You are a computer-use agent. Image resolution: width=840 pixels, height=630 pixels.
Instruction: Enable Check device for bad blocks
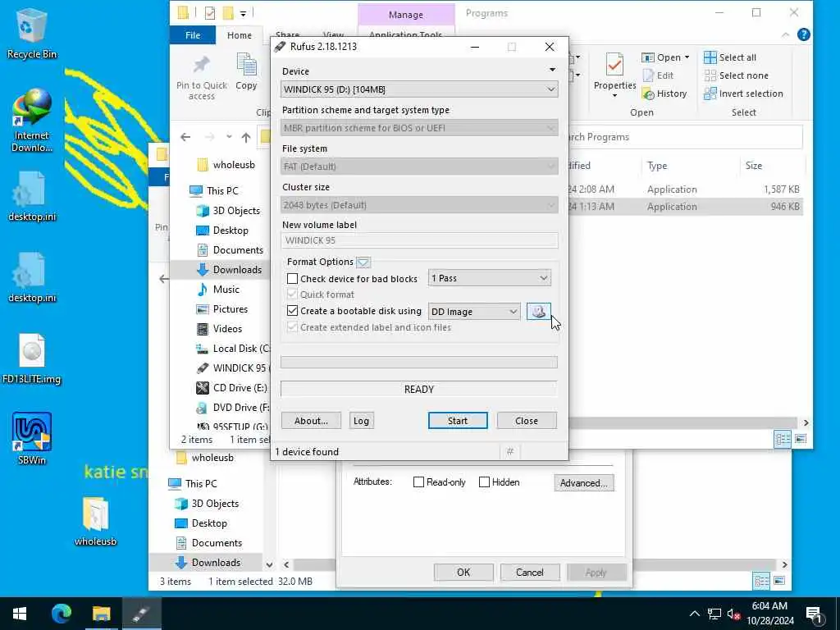pyautogui.click(x=293, y=279)
